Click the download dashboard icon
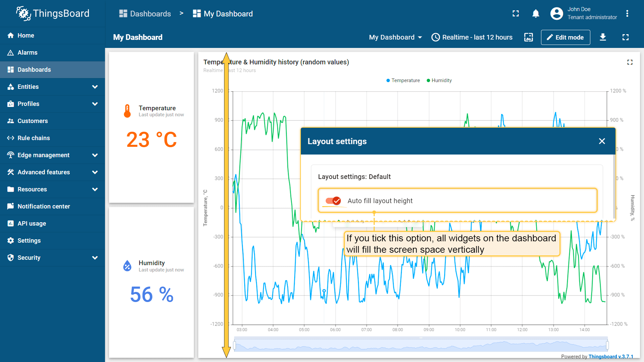 coord(603,37)
